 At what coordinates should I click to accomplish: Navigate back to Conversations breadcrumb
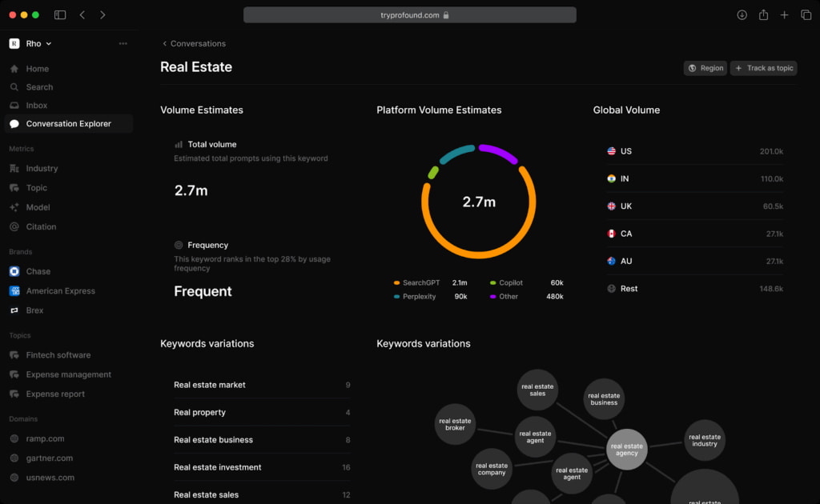pyautogui.click(x=194, y=44)
